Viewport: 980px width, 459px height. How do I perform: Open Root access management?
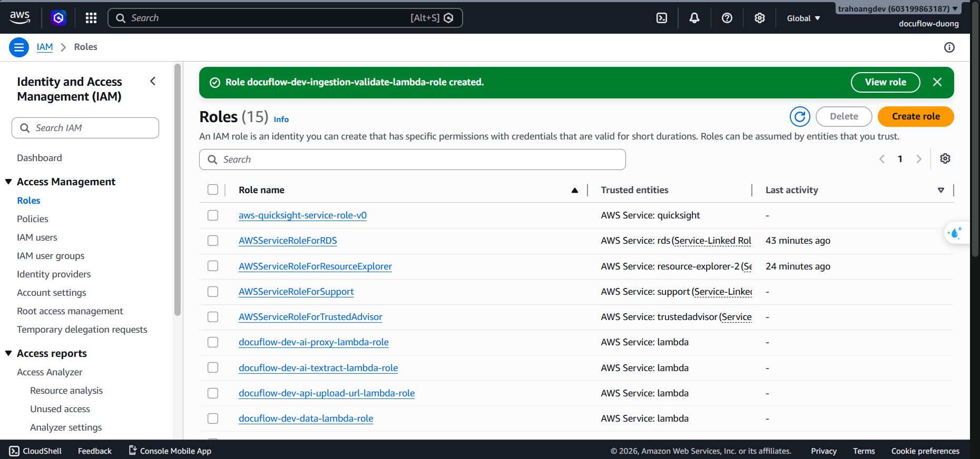(x=70, y=311)
